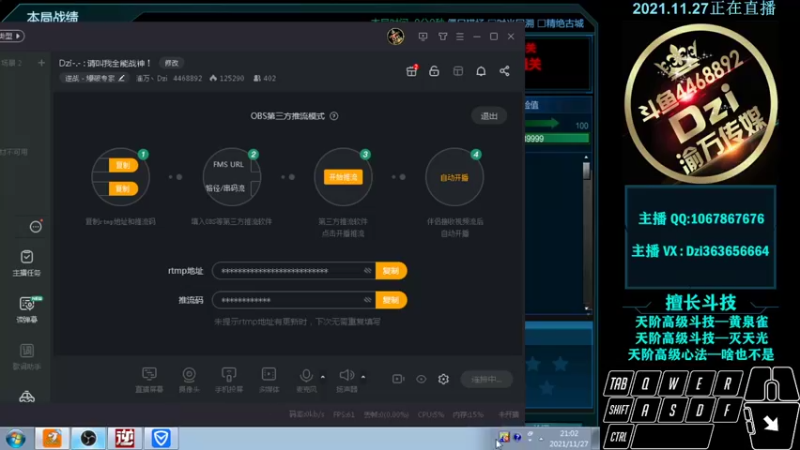Click the game window's vertical scrollbar thumb
Screen dimensions: 800x450
586,170
